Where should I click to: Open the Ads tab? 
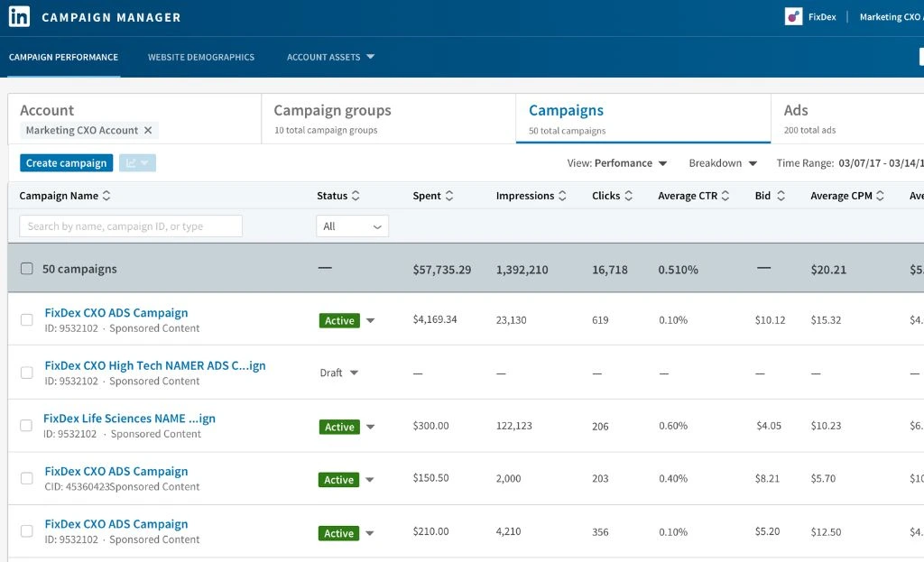click(x=847, y=119)
